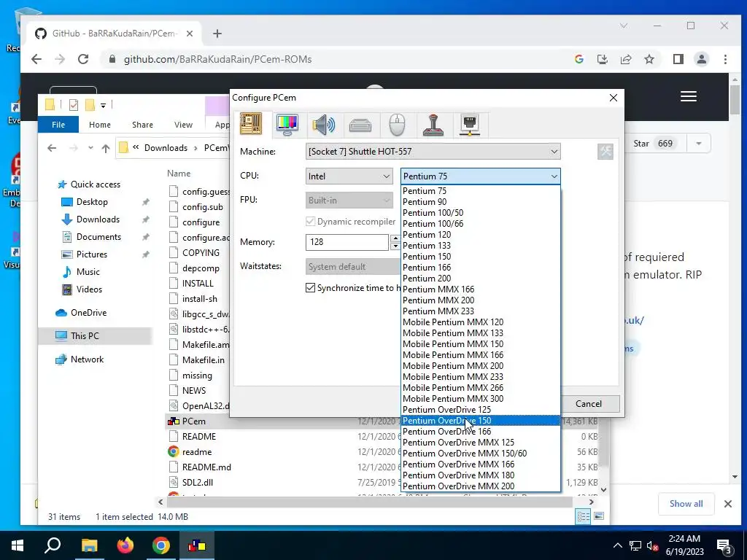747x560 pixels.
Task: Switch Explorer to details view
Action: click(583, 516)
